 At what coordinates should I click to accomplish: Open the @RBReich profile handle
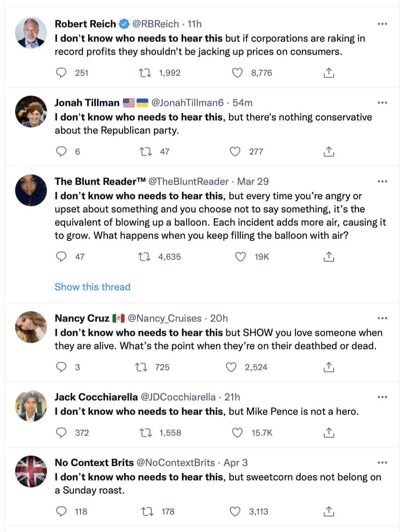(156, 24)
